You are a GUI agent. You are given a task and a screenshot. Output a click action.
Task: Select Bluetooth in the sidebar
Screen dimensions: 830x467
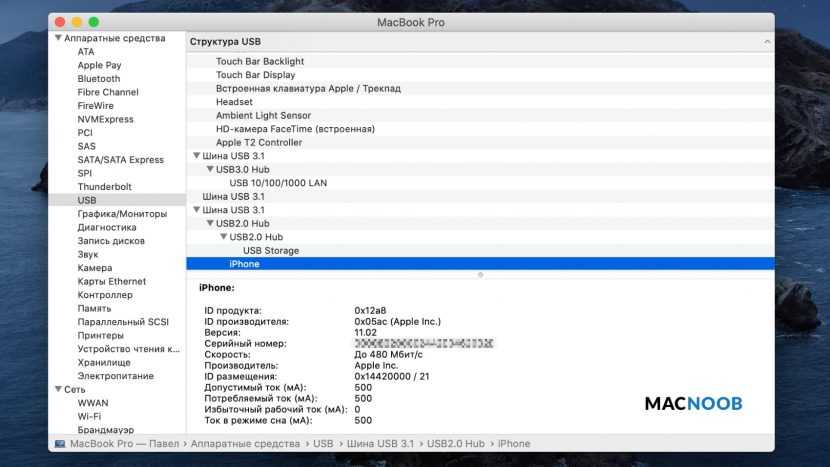click(x=98, y=79)
